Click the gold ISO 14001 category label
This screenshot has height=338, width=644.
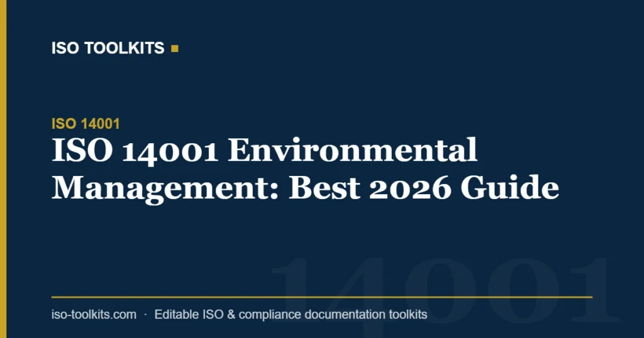click(x=86, y=124)
